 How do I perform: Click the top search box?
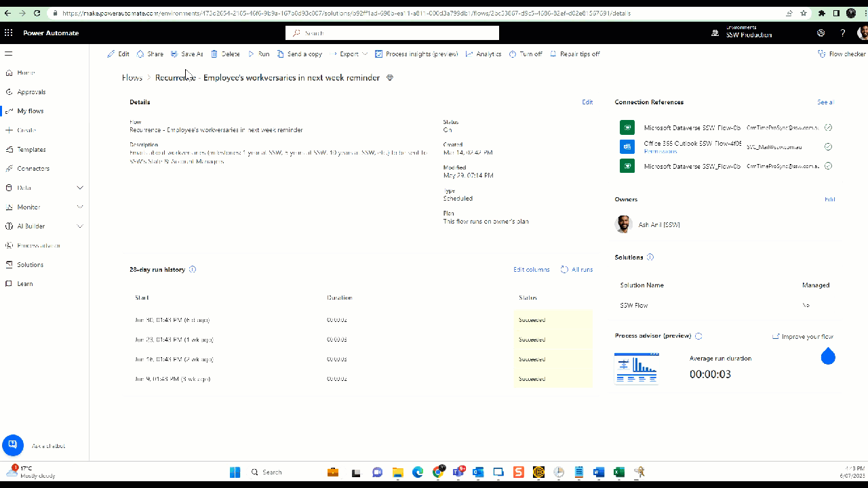(x=392, y=33)
